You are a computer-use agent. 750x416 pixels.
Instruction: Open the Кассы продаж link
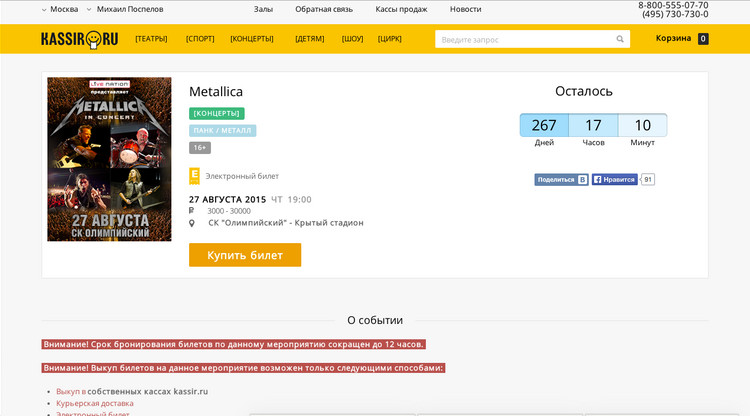coord(401,9)
